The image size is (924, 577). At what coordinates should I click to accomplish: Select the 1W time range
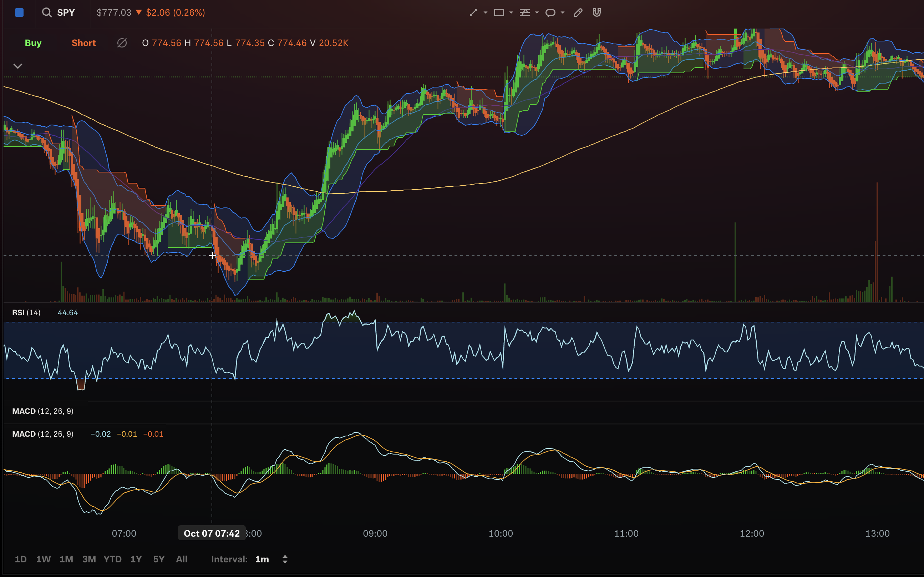44,559
